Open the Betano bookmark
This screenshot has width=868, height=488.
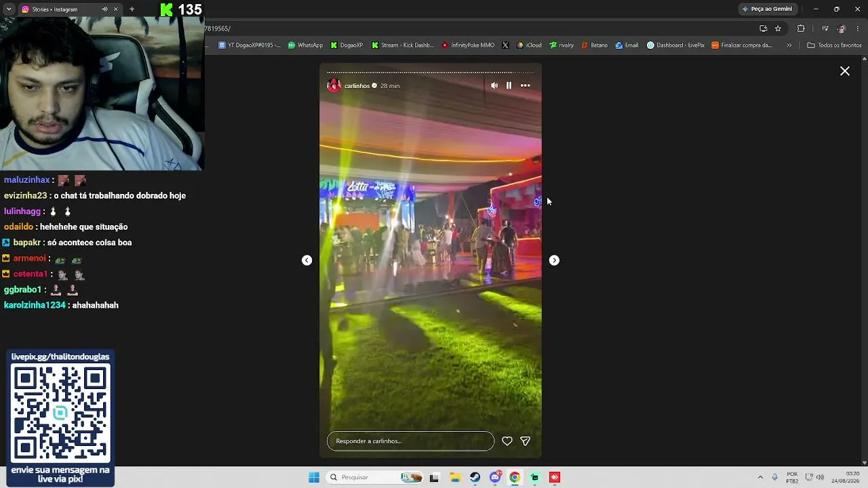(x=594, y=45)
